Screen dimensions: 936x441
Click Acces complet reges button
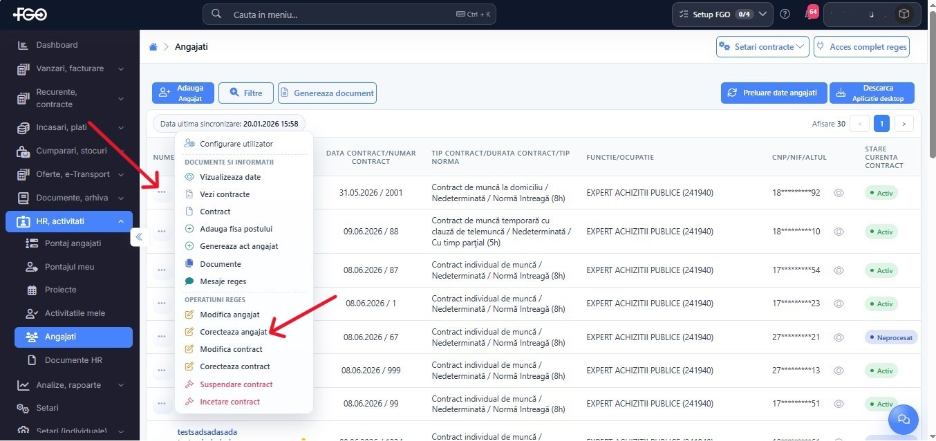coord(861,47)
